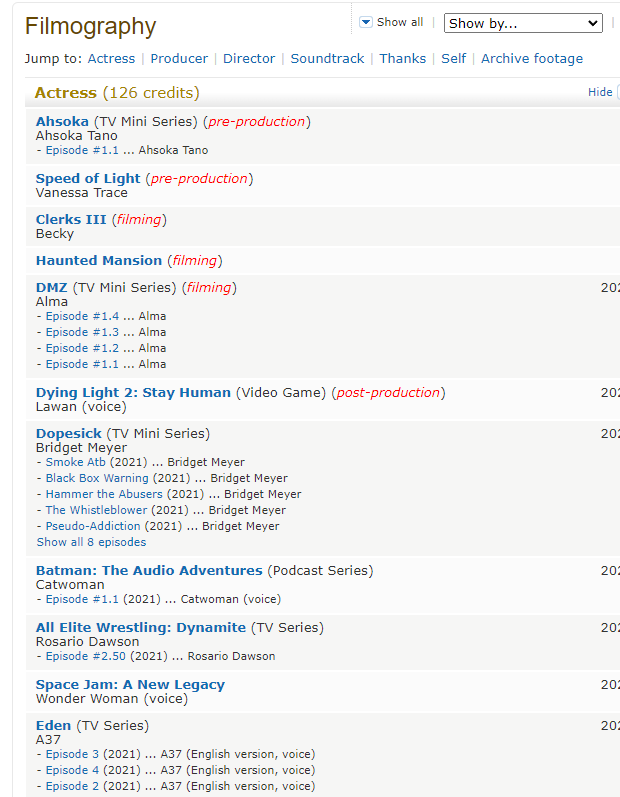Expand Show all 8 episodes for Dopesick
The height and width of the screenshot is (797, 620).
91,542
